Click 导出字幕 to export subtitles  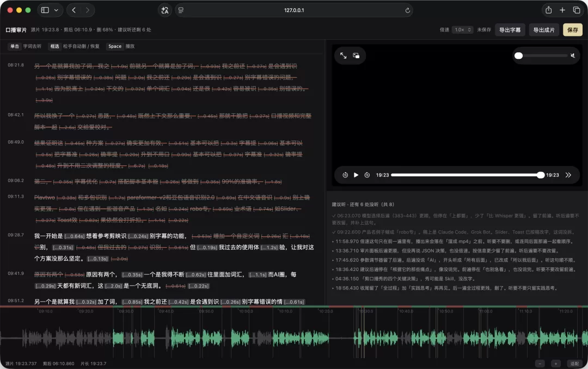pos(510,30)
